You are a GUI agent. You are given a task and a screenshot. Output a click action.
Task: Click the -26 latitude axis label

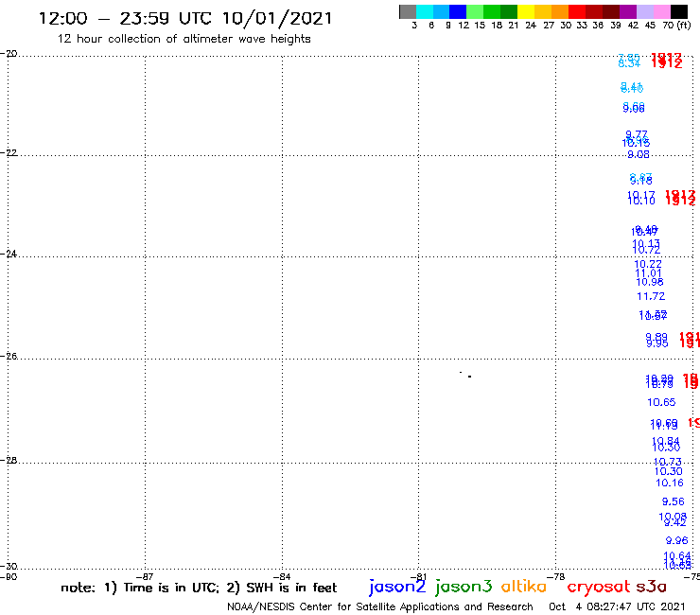coord(9,357)
